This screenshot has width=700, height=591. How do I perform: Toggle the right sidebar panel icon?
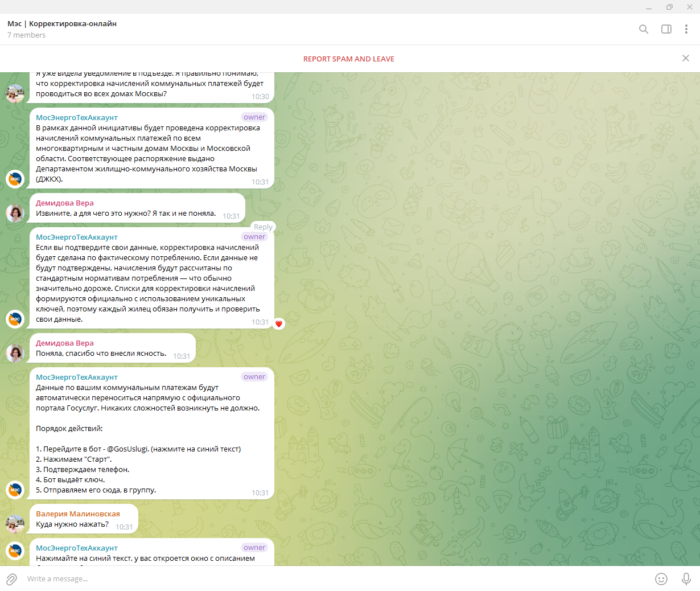[666, 29]
